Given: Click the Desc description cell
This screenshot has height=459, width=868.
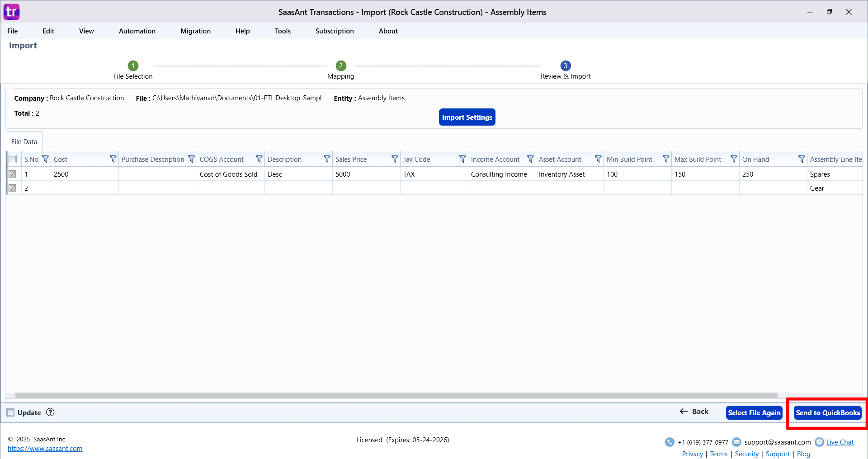Looking at the screenshot, I should pyautogui.click(x=298, y=174).
